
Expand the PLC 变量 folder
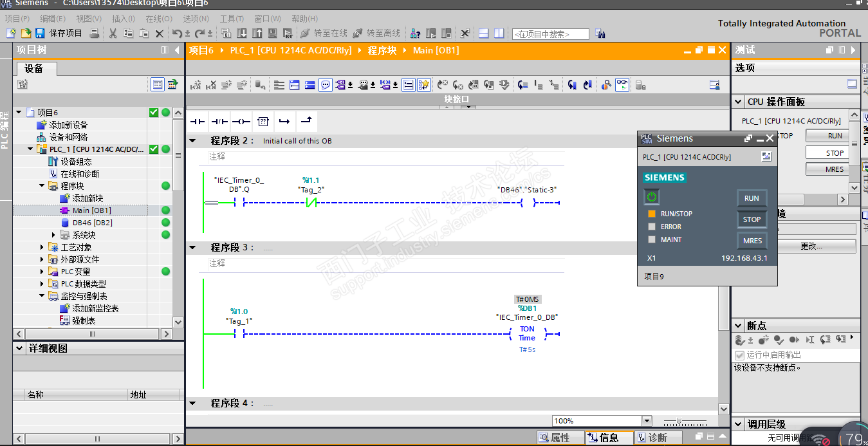tap(42, 272)
